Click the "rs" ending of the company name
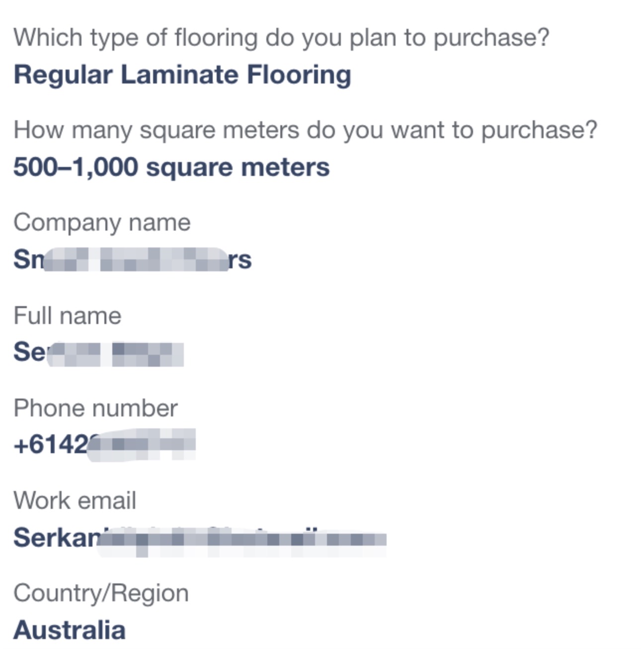The height and width of the screenshot is (649, 644). click(240, 260)
